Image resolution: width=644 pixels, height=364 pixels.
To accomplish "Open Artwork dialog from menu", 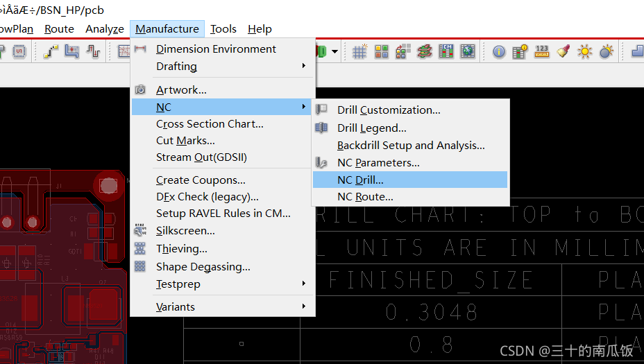I will click(x=223, y=90).
